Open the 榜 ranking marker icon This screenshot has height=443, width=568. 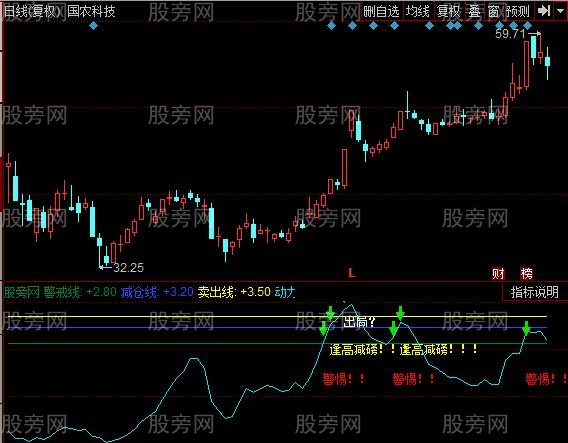coord(526,273)
